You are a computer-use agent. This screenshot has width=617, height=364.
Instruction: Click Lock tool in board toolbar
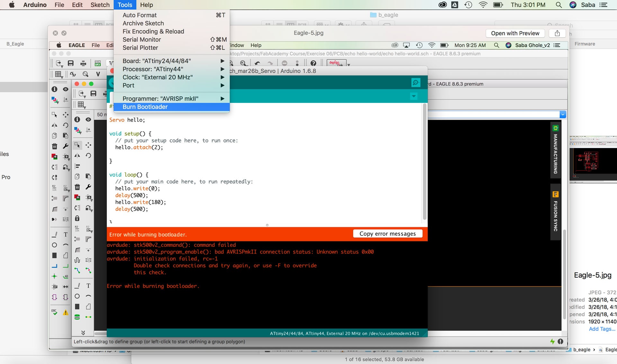coord(77,218)
